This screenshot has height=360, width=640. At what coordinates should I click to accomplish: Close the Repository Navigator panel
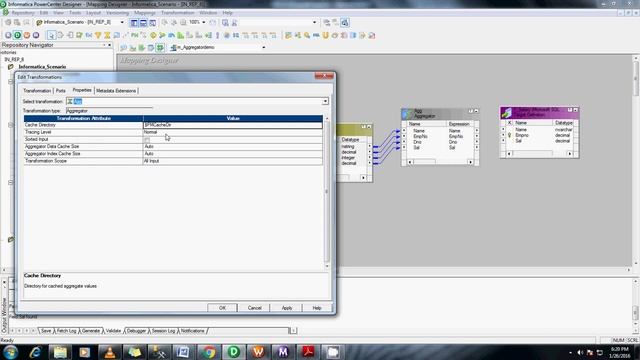[x=109, y=45]
